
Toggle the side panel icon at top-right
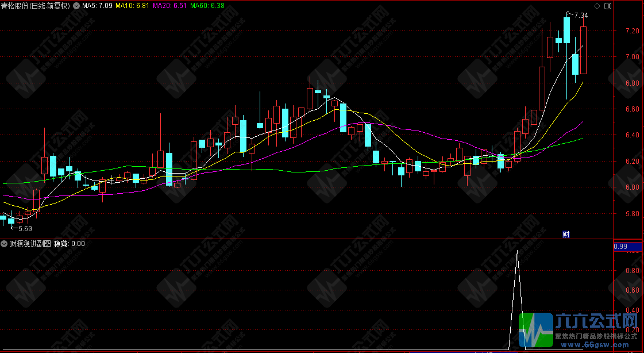pyautogui.click(x=608, y=6)
